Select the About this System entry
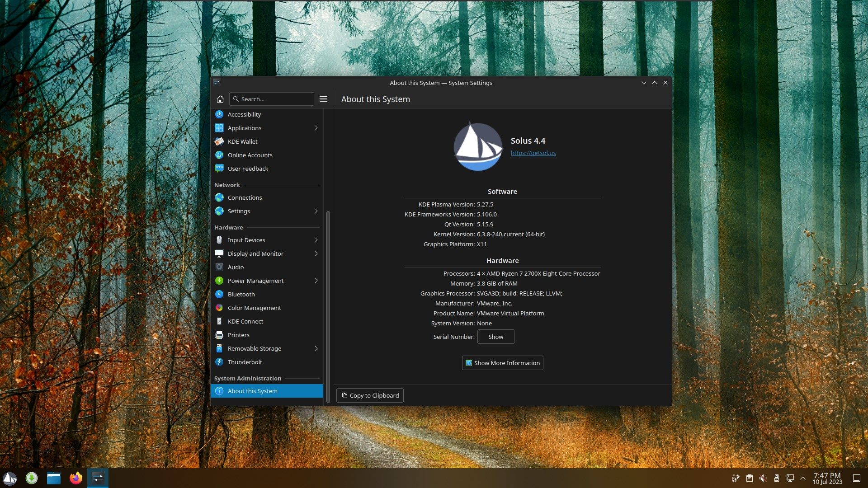This screenshot has width=868, height=488. [x=253, y=390]
